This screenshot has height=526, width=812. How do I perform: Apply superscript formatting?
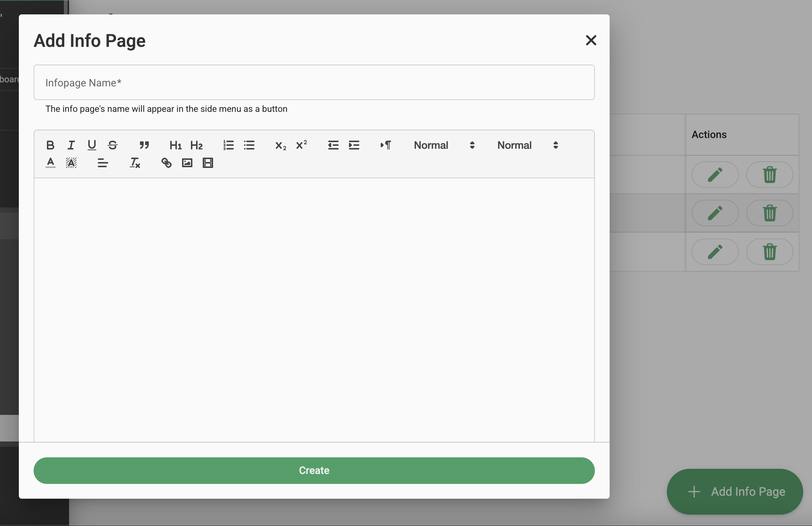pos(301,145)
